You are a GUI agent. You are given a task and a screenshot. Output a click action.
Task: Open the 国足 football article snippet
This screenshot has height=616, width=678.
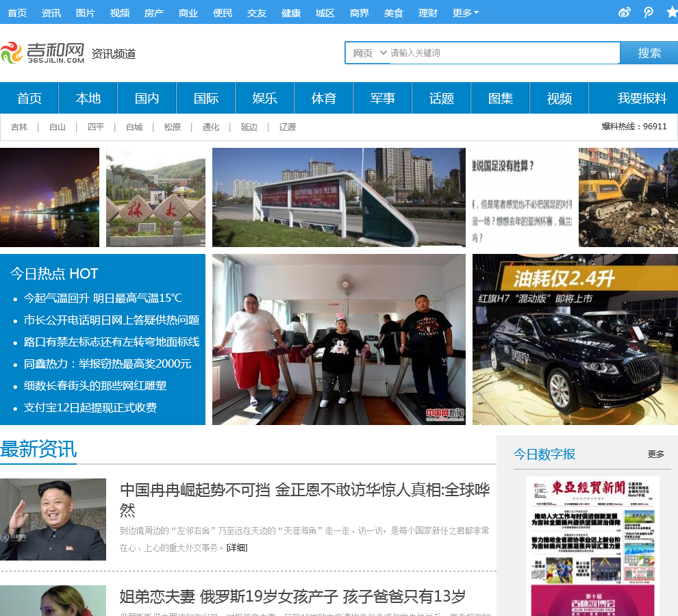click(x=522, y=197)
